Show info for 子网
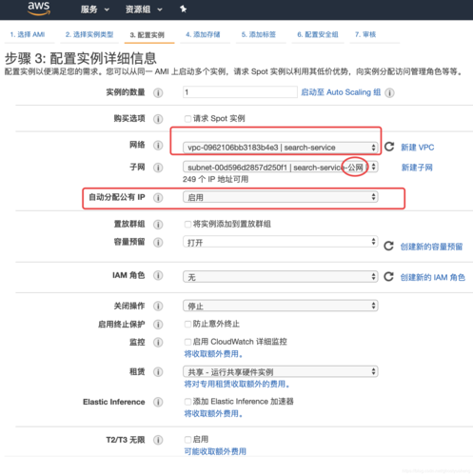Image resolution: width=473 pixels, height=476 pixels. [x=158, y=168]
